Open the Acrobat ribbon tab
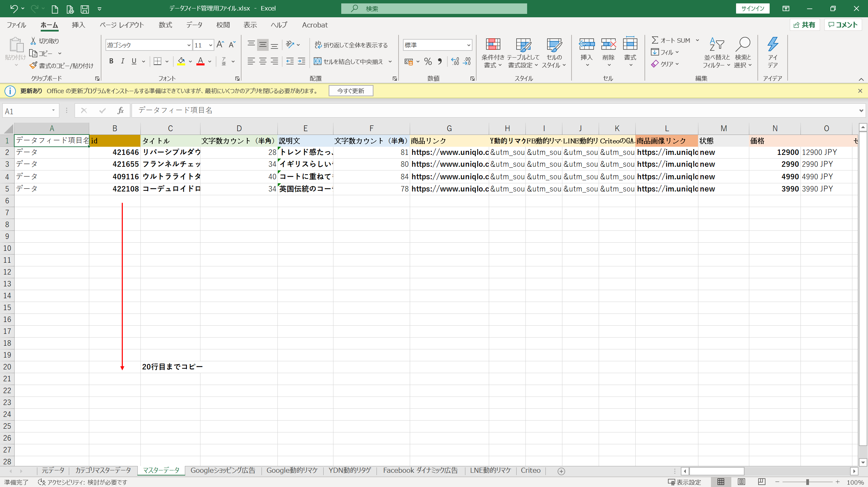 314,25
